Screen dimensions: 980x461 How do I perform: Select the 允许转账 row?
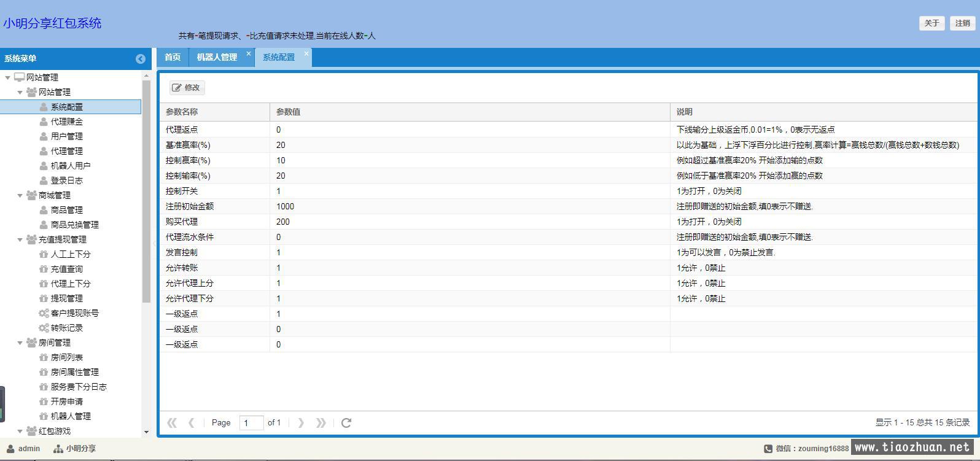568,268
